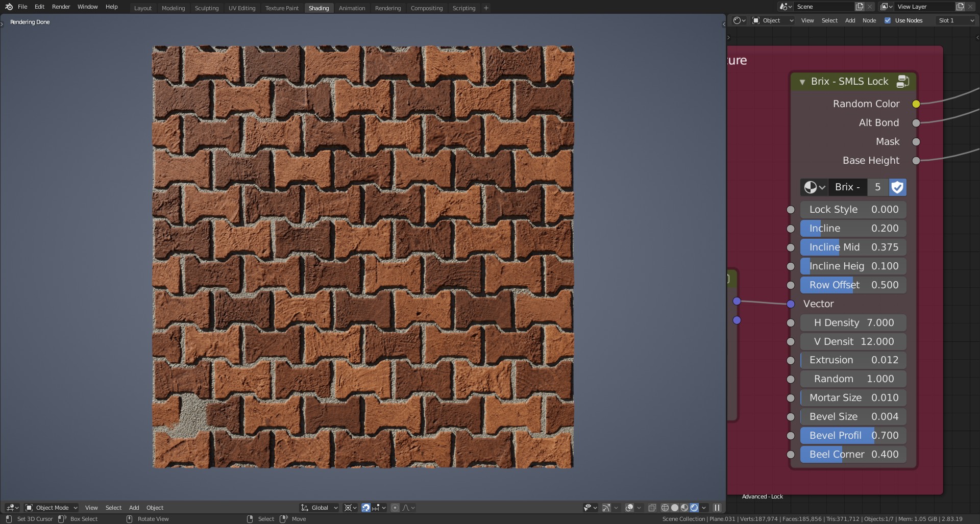Toggle the fake user shield on Brix node group
The height and width of the screenshot is (524, 980).
pyautogui.click(x=897, y=187)
